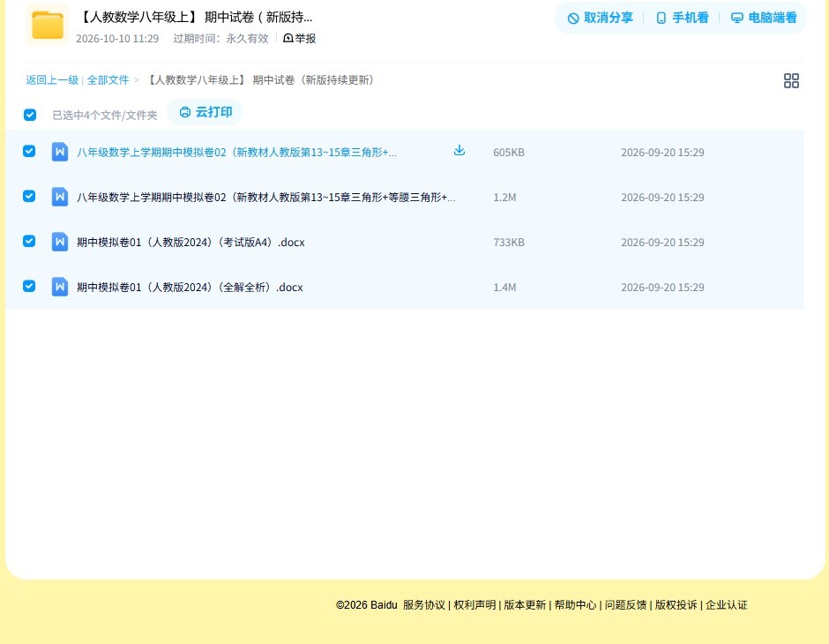Click Word icon of 1.2M file
The image size is (829, 644).
pos(60,197)
